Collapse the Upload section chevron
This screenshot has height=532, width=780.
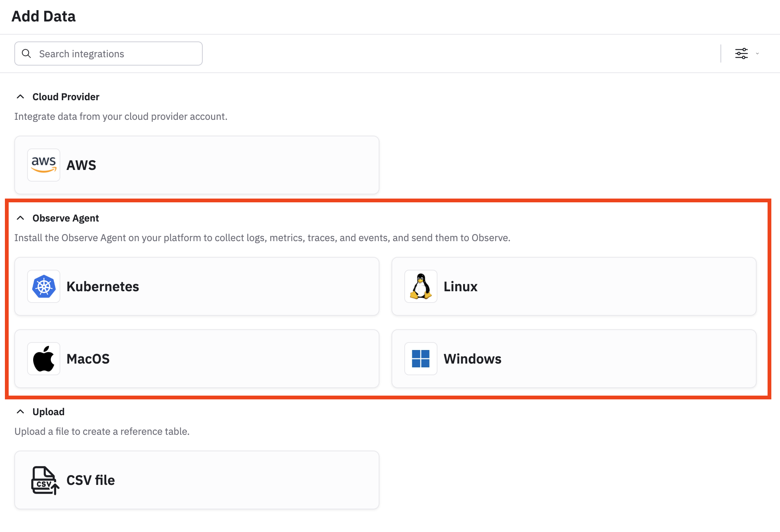click(21, 412)
